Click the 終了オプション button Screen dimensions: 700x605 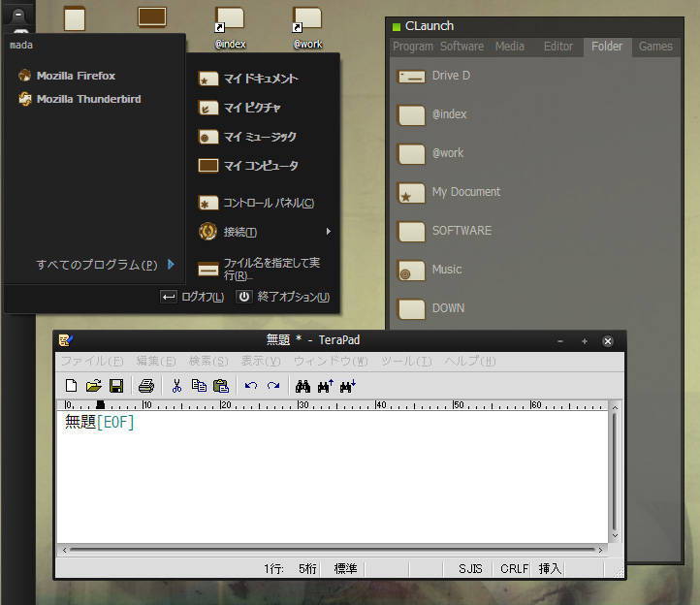pyautogui.click(x=283, y=297)
